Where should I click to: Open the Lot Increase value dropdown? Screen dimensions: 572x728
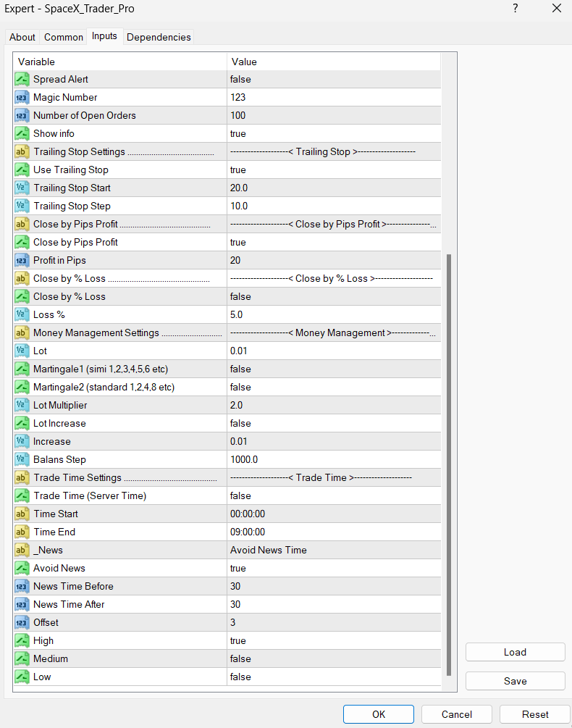333,423
